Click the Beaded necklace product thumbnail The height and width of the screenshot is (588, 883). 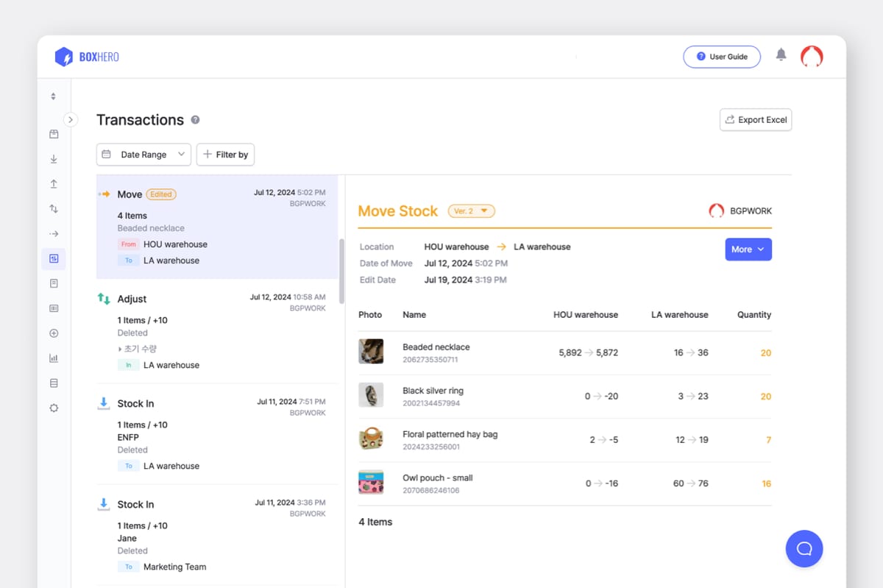(371, 352)
